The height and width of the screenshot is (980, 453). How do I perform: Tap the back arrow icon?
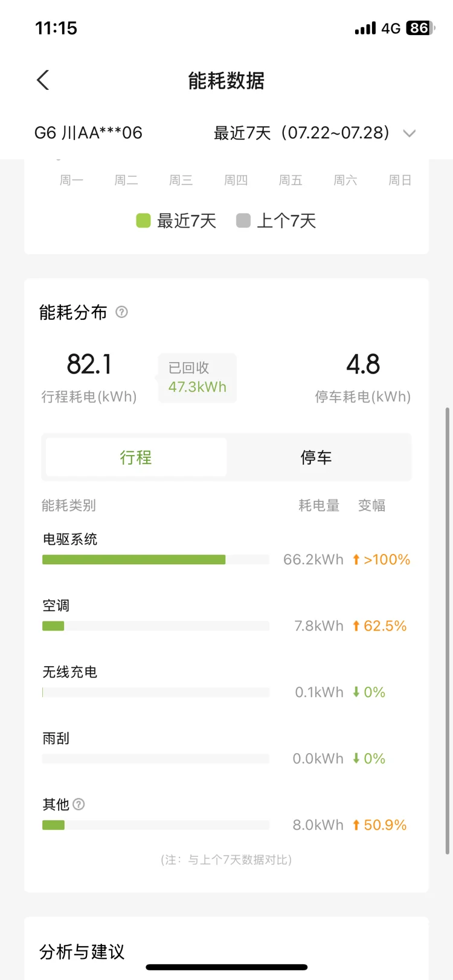[x=43, y=80]
